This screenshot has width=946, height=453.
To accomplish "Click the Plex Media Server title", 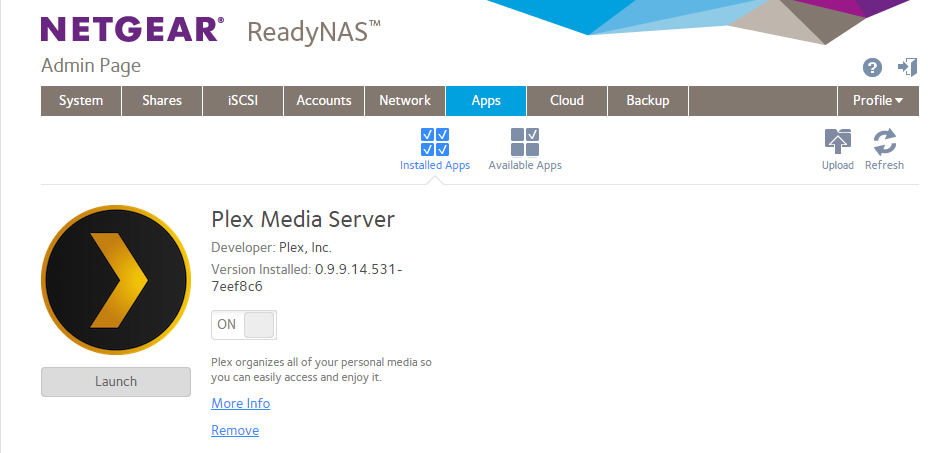I will 303,219.
